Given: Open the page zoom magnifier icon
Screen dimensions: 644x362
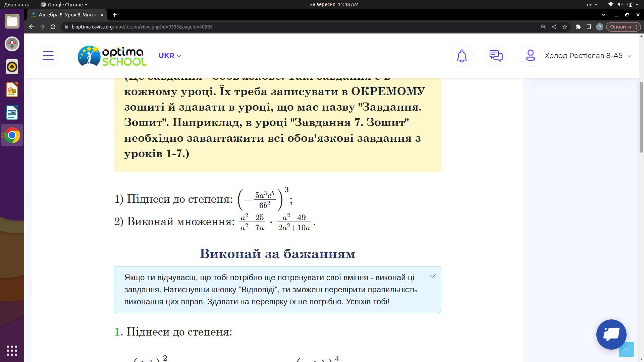Looking at the screenshot, I should click(543, 27).
